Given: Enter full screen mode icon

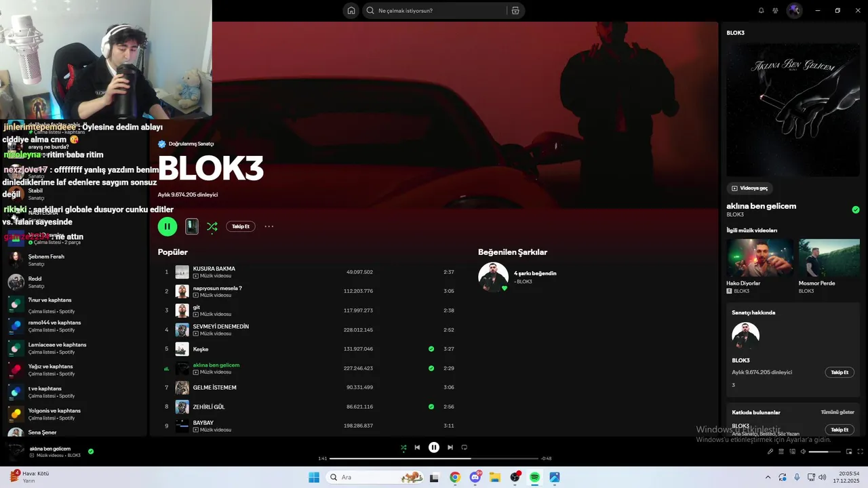Looking at the screenshot, I should 860,451.
